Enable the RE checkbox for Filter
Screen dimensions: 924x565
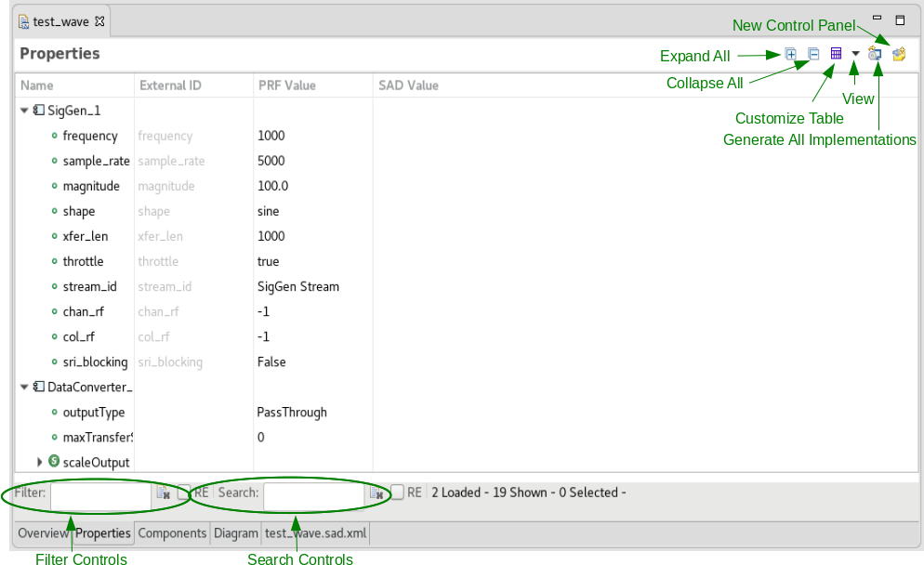(184, 493)
